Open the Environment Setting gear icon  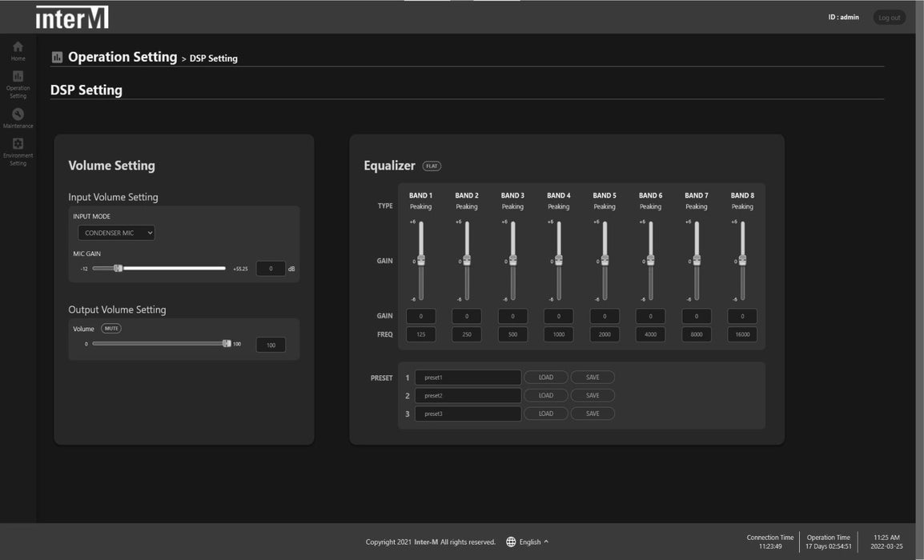pyautogui.click(x=18, y=144)
